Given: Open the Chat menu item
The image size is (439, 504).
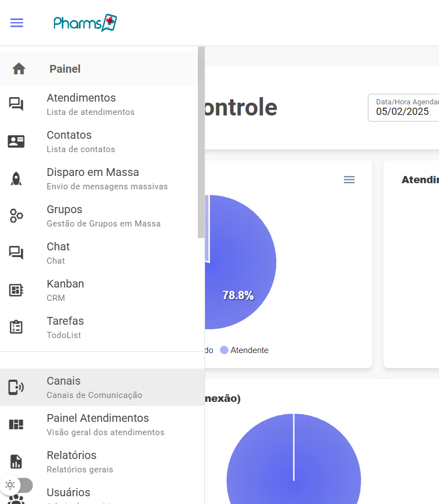Looking at the screenshot, I should (x=99, y=253).
